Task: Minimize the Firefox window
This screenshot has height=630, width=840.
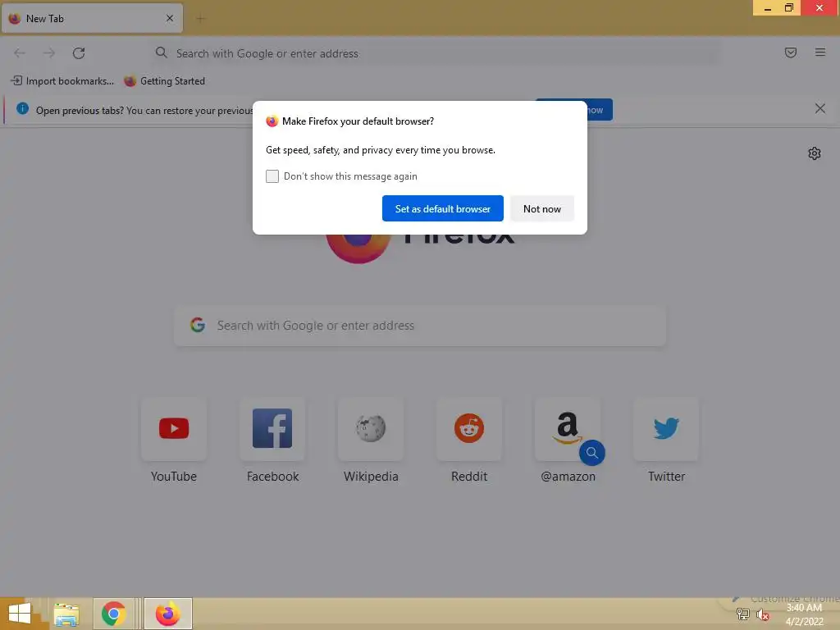Action: pyautogui.click(x=767, y=7)
